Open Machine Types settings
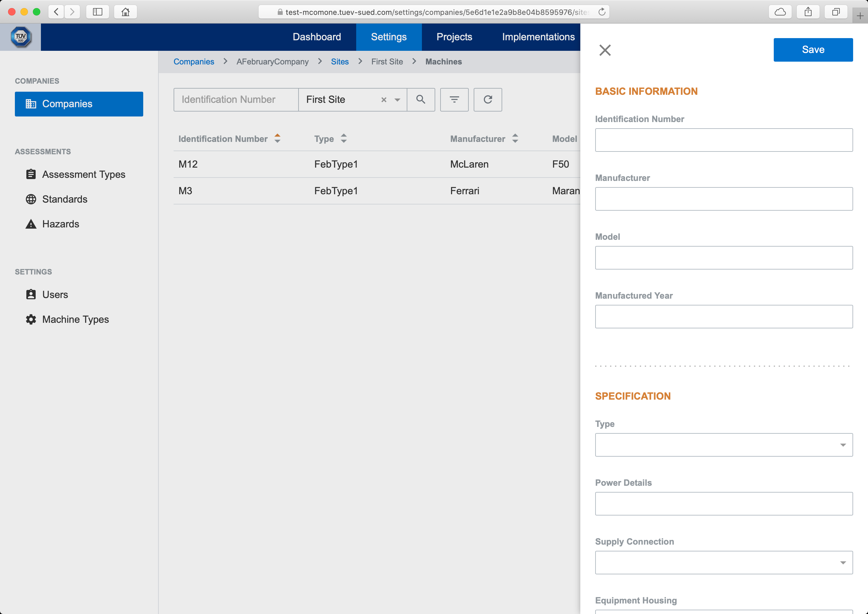This screenshot has width=868, height=614. point(75,319)
